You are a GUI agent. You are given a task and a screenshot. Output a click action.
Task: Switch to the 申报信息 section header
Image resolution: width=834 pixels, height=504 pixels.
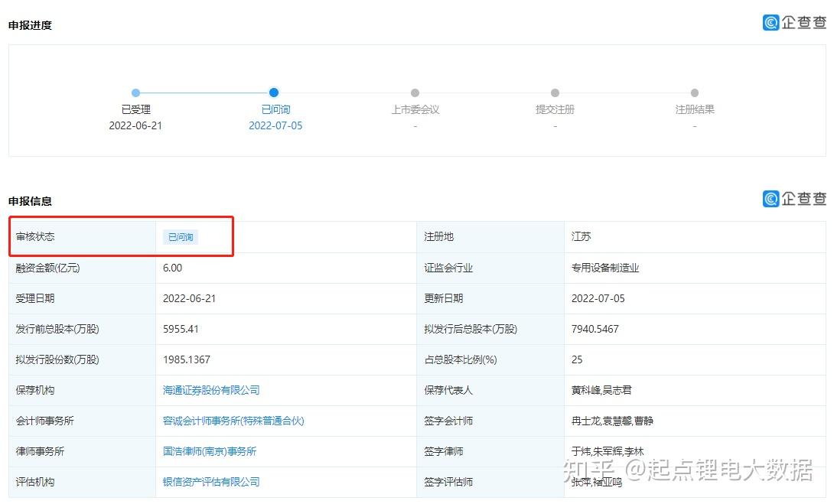tap(30, 201)
